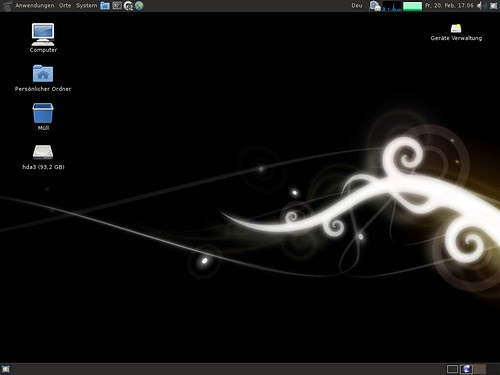Image resolution: width=500 pixels, height=375 pixels.
Task: Launch the file manager from panel
Action: (x=105, y=6)
